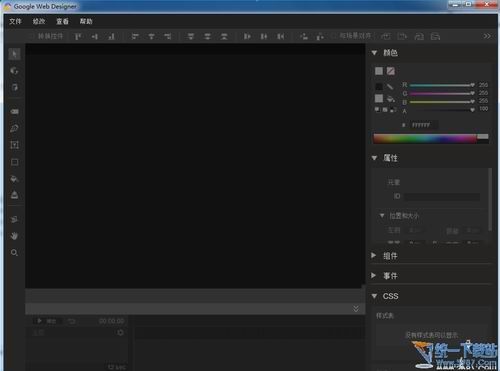
Task: Toggle the timeline loop button
Action: click(72, 321)
